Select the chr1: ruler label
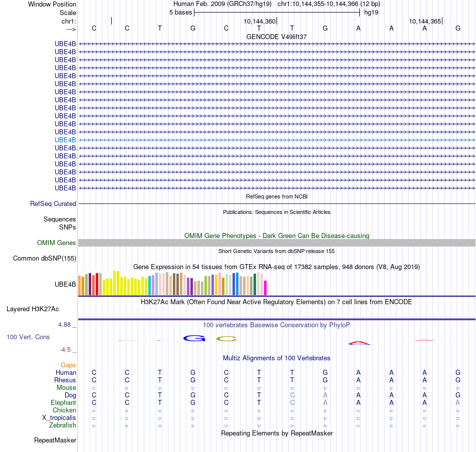The height and width of the screenshot is (452, 476). [x=69, y=21]
